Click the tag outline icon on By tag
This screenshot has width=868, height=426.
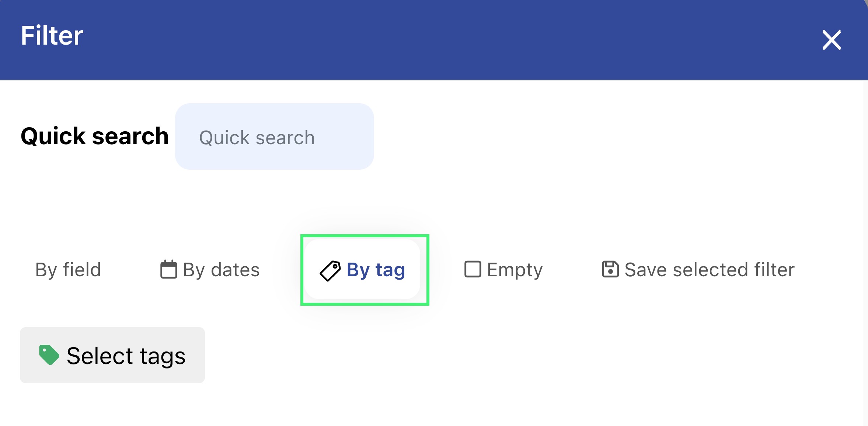click(x=330, y=271)
